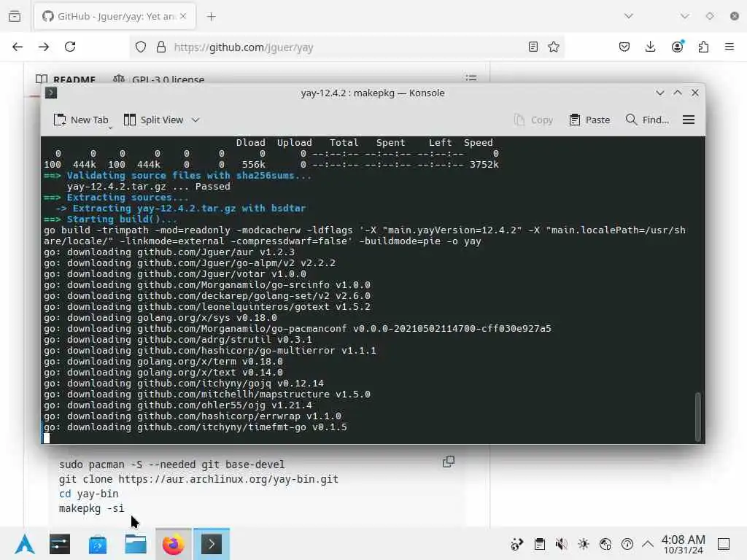
Task: Close the GitHub Jguer/yay tab
Action: pyautogui.click(x=183, y=16)
